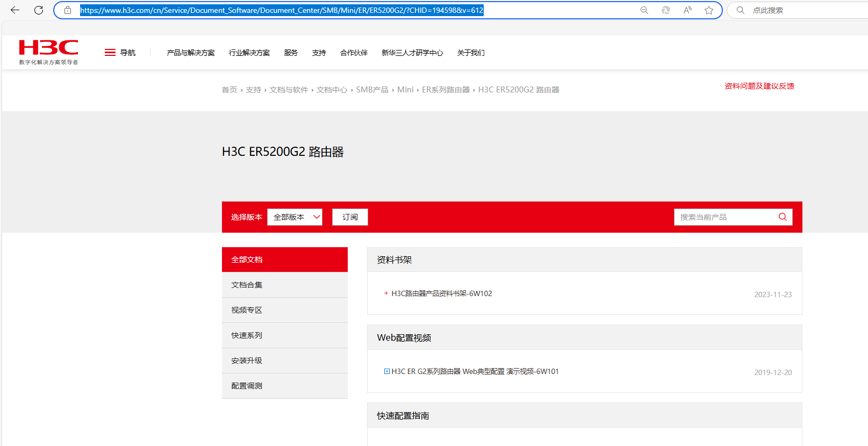Screen dimensions: 868x446
Task: Click the 快速配置指南 section header
Action: (x=585, y=415)
